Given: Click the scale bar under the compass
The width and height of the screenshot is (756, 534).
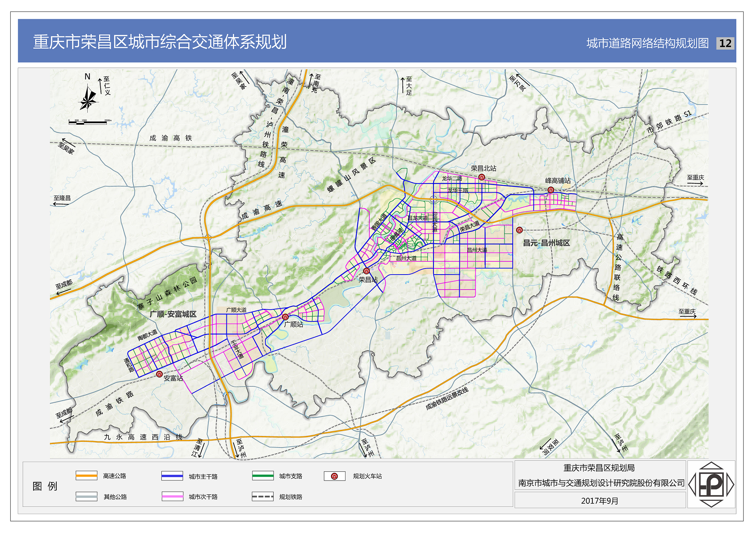Looking at the screenshot, I should 88,122.
